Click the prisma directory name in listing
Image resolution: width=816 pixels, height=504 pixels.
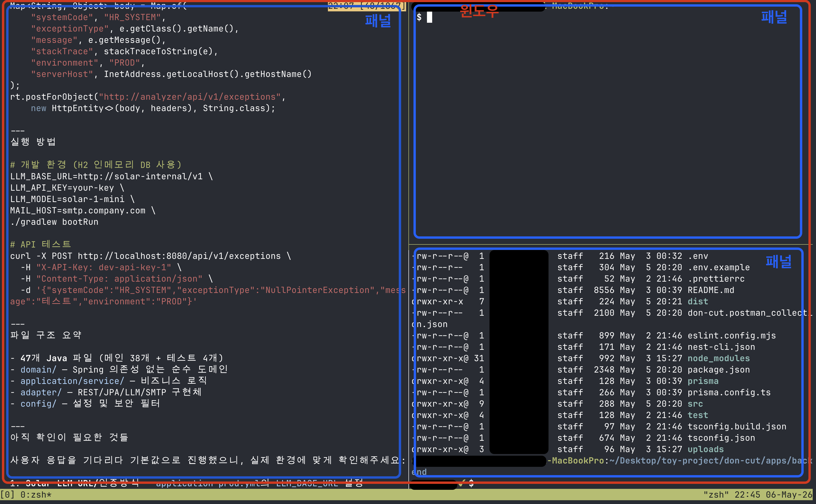(703, 381)
